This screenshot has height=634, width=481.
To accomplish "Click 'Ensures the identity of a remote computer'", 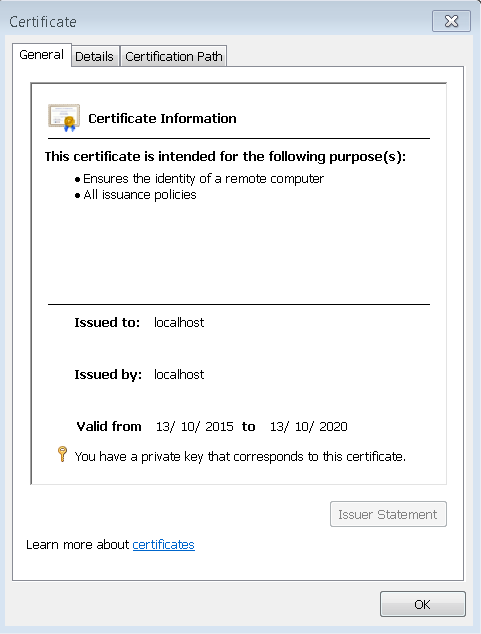I will point(203,179).
